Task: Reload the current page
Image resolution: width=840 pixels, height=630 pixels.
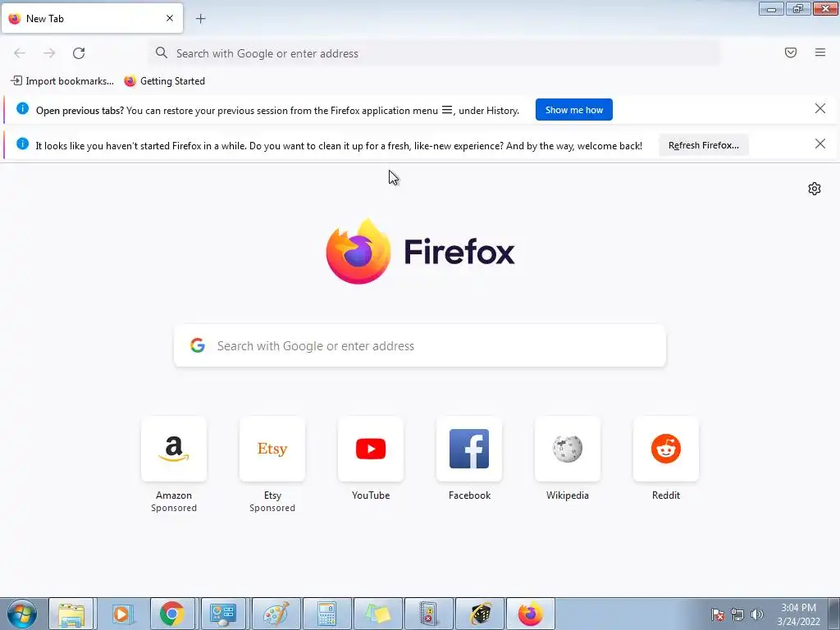Action: click(79, 53)
